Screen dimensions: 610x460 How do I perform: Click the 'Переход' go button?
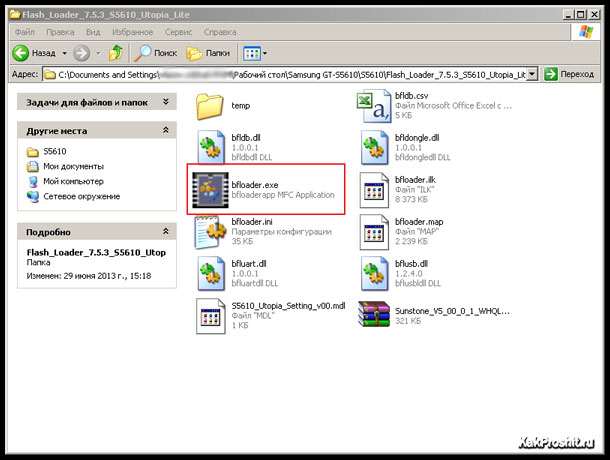572,74
